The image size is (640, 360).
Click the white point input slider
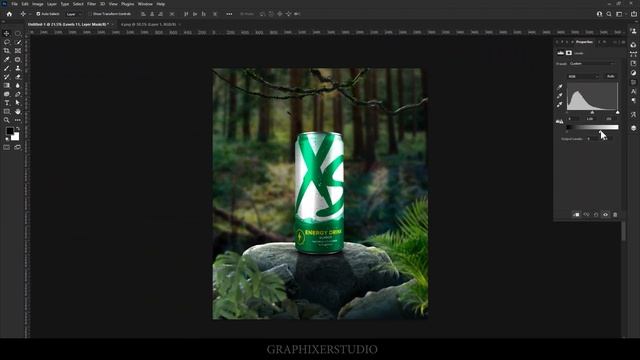pyautogui.click(x=618, y=113)
